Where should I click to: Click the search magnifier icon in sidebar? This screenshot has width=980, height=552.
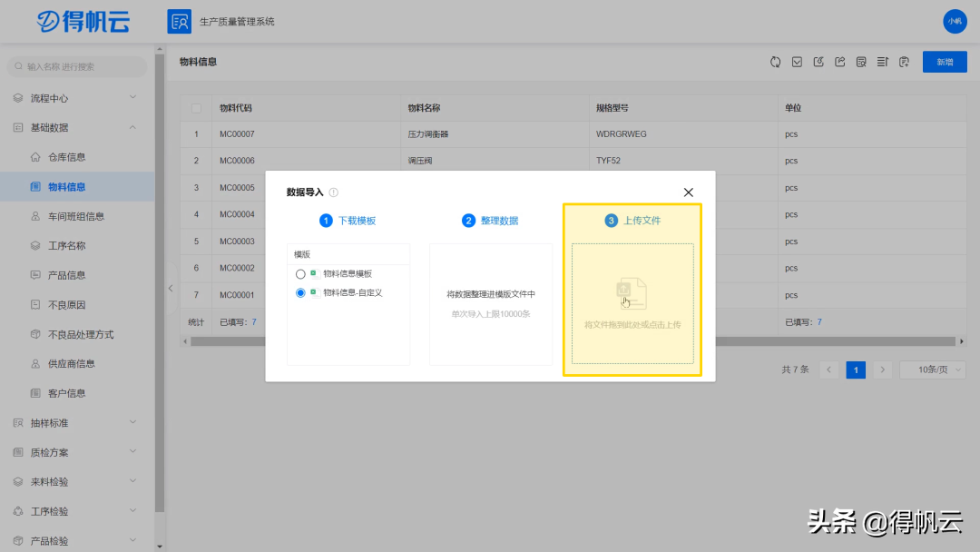point(19,66)
